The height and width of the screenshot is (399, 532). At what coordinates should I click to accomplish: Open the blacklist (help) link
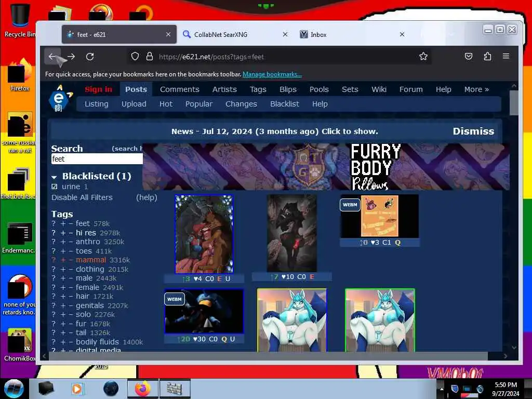(x=147, y=197)
